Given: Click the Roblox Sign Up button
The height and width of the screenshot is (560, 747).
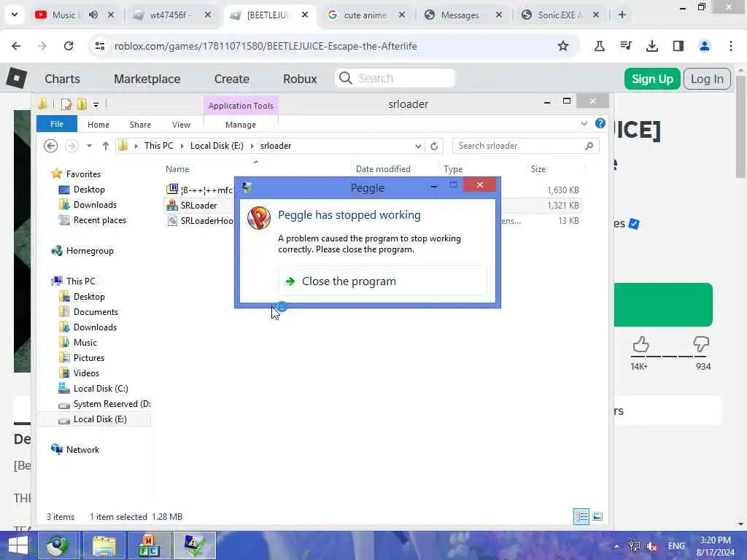Looking at the screenshot, I should [x=652, y=79].
